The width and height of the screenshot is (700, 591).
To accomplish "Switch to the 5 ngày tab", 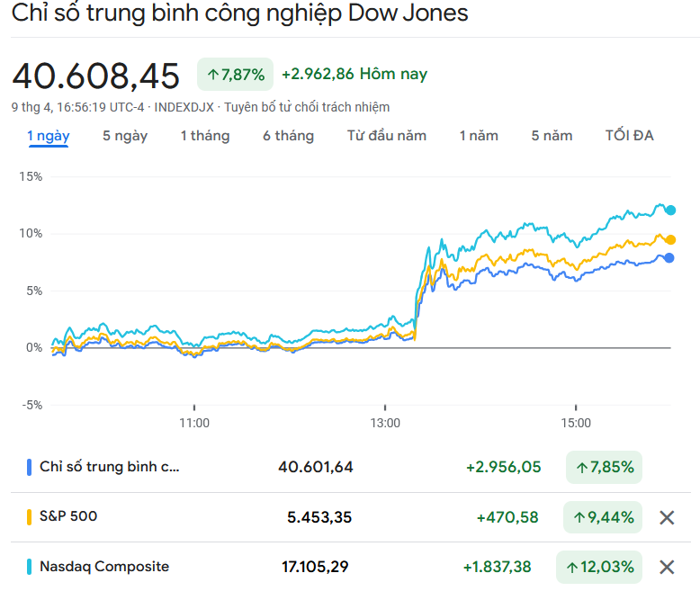I will (x=125, y=136).
